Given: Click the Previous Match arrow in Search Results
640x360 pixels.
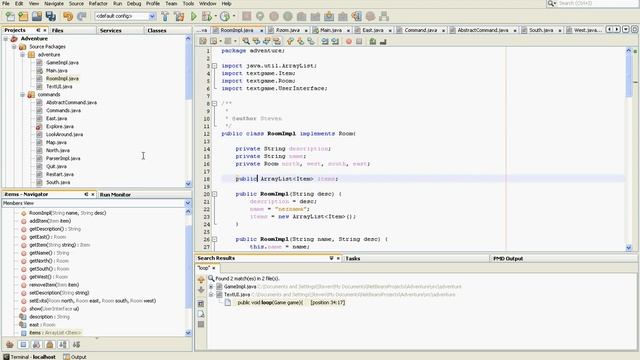Looking at the screenshot, I should (x=201, y=280).
